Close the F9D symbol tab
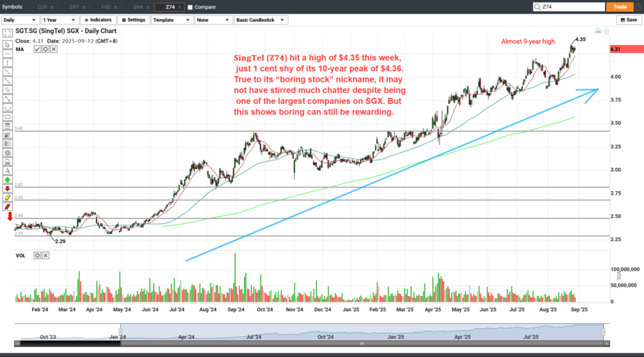This screenshot has width=644, height=357. click(116, 7)
